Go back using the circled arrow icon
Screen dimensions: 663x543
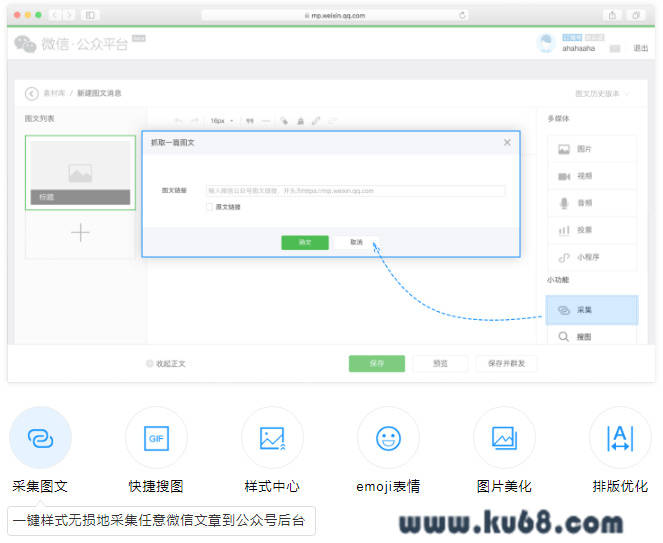tap(32, 93)
